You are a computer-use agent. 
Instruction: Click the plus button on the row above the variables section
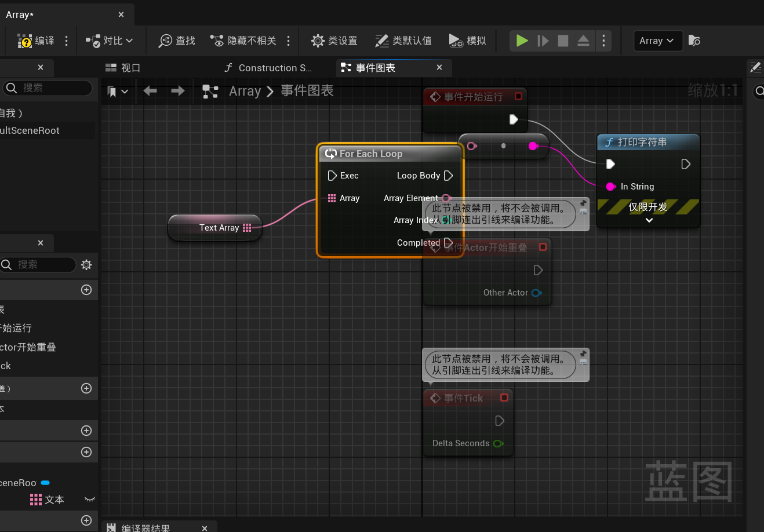86,431
